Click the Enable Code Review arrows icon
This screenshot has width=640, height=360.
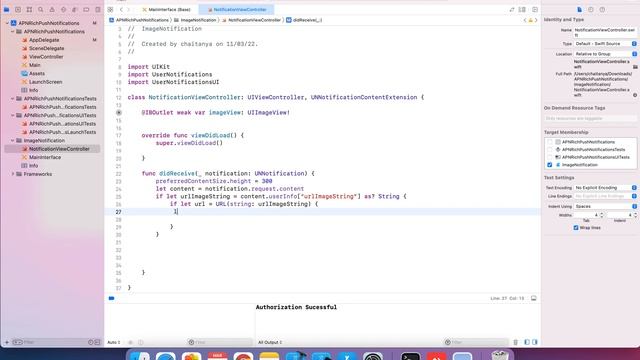pyautogui.click(x=512, y=9)
